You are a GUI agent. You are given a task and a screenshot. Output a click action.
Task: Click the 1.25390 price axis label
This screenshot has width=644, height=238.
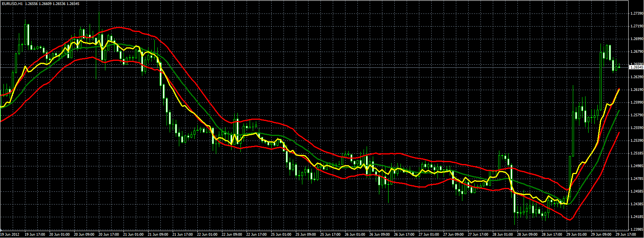[637, 141]
